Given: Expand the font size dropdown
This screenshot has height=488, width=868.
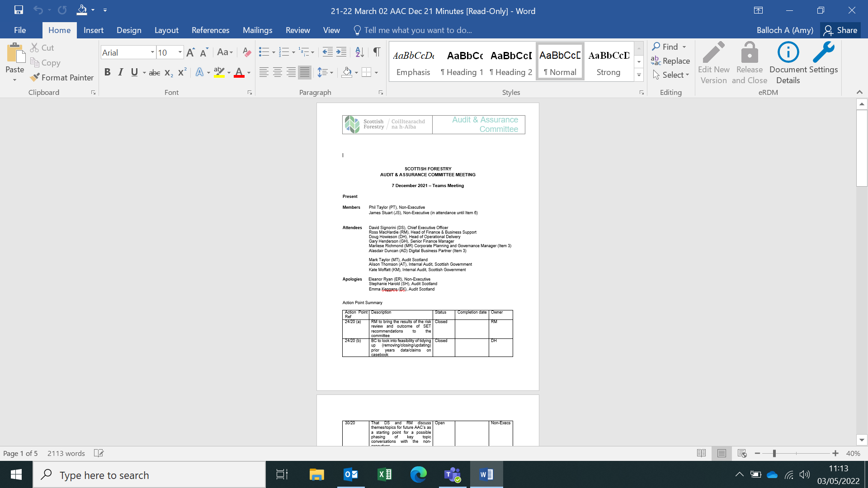Looking at the screenshot, I should [180, 52].
